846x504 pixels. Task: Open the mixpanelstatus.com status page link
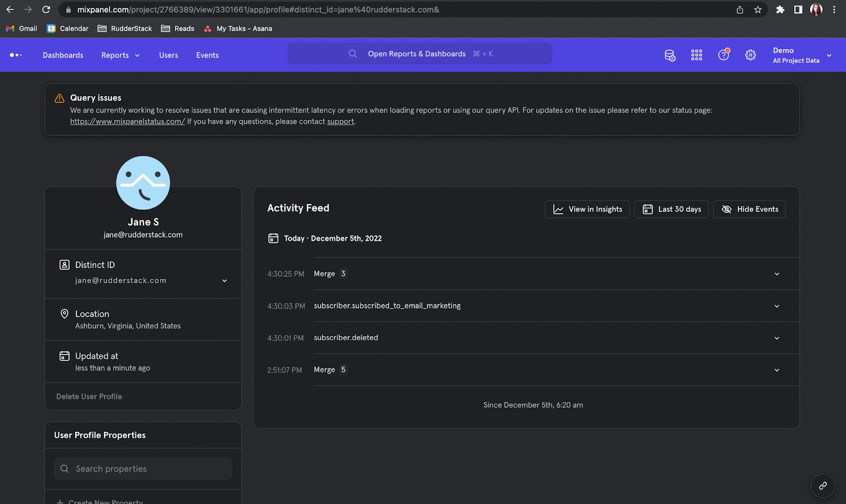pos(127,122)
